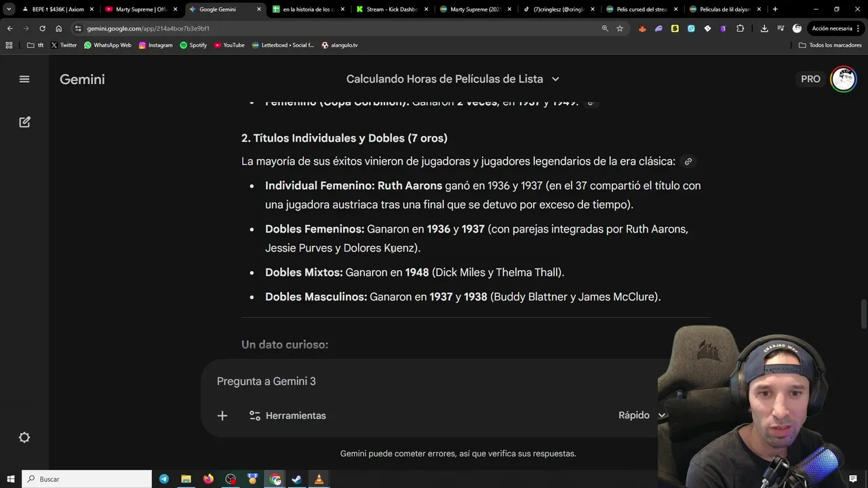Viewport: 868px width, 488px height.
Task: Open the Google account avatar
Action: tap(844, 79)
